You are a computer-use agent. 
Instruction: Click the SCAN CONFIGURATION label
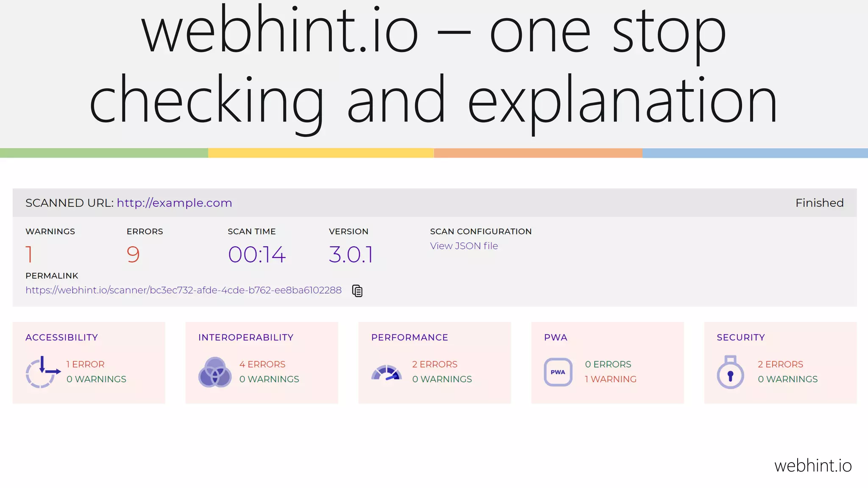click(x=481, y=231)
